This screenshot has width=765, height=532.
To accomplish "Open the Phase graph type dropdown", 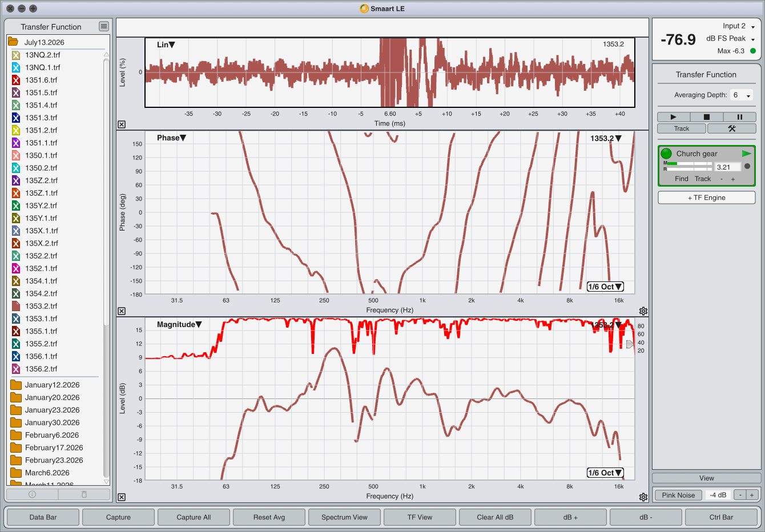I will pos(171,138).
